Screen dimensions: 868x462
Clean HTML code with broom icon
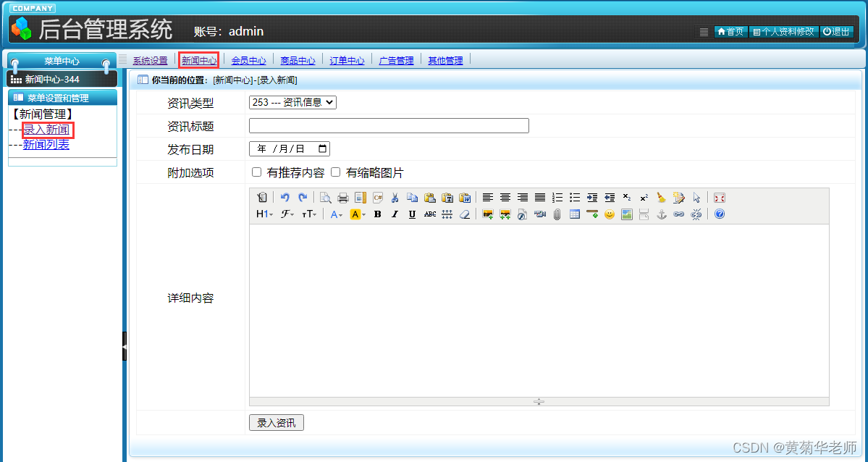[x=662, y=198]
